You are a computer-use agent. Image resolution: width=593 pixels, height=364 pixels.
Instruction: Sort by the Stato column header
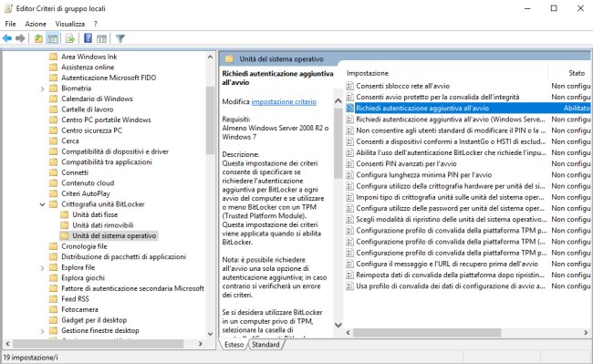[x=577, y=73]
